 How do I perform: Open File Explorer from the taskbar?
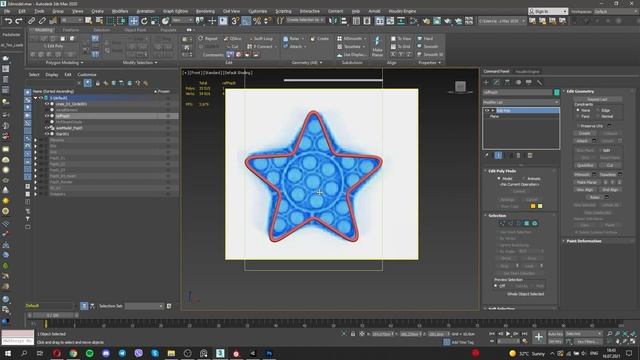tap(171, 353)
